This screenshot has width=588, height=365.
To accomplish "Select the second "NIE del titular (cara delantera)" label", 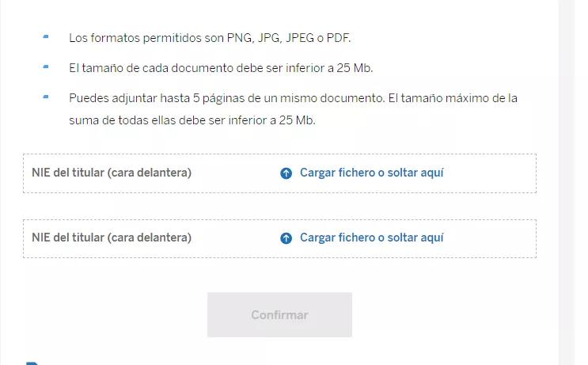I will click(x=112, y=238).
